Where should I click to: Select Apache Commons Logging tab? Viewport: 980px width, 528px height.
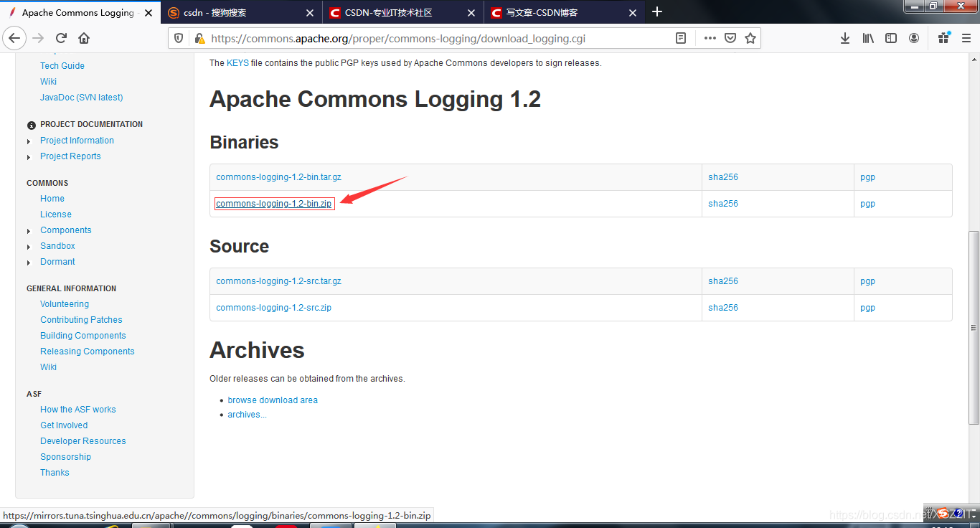click(x=80, y=12)
